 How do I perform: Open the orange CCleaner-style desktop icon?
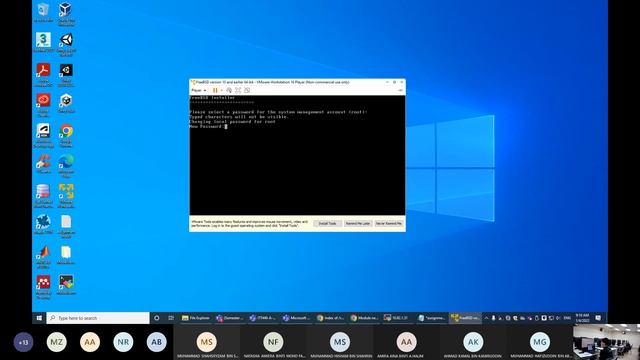pos(43,164)
